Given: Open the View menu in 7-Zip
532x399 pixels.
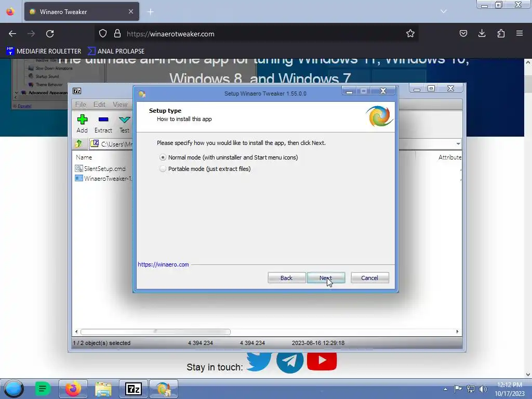Looking at the screenshot, I should (120, 104).
